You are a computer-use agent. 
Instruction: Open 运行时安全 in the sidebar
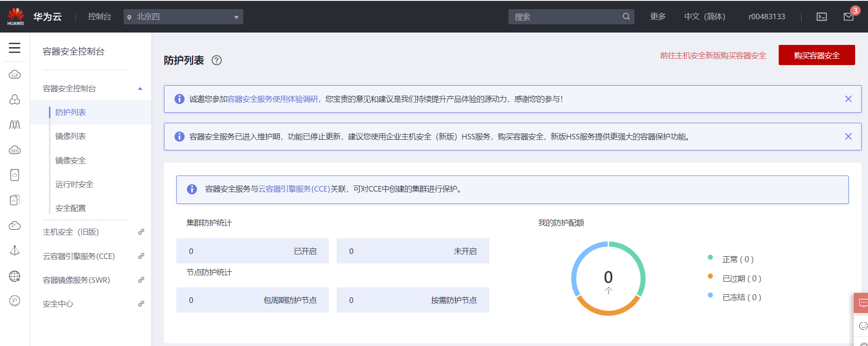click(x=74, y=184)
